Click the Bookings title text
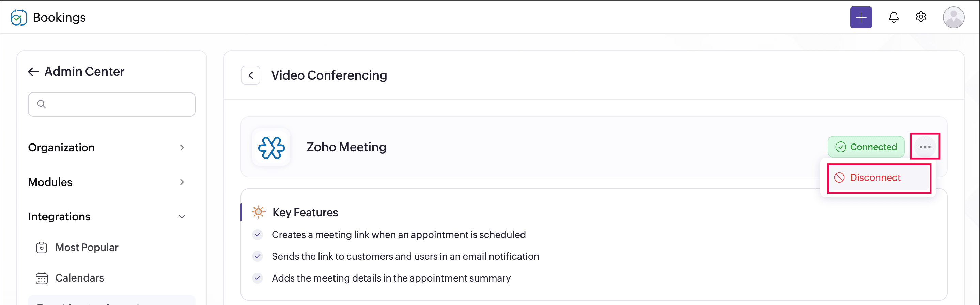Screen dimensions: 980x305 (59, 17)
